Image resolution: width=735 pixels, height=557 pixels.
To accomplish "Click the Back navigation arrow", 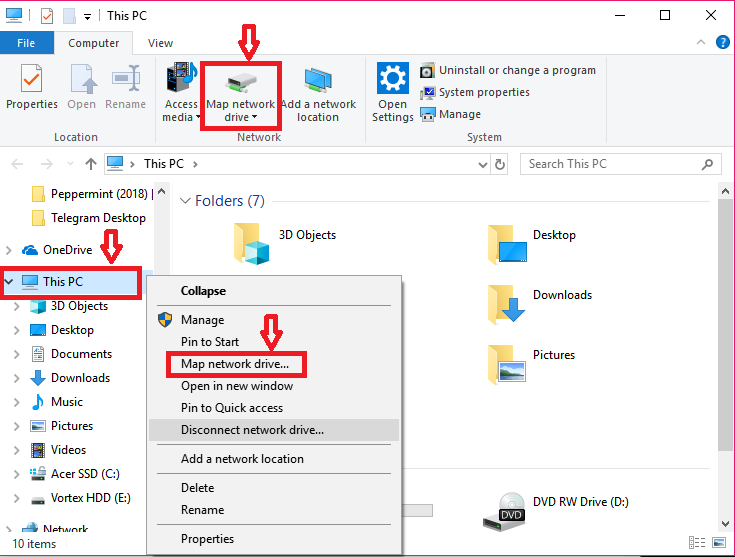I will click(17, 164).
